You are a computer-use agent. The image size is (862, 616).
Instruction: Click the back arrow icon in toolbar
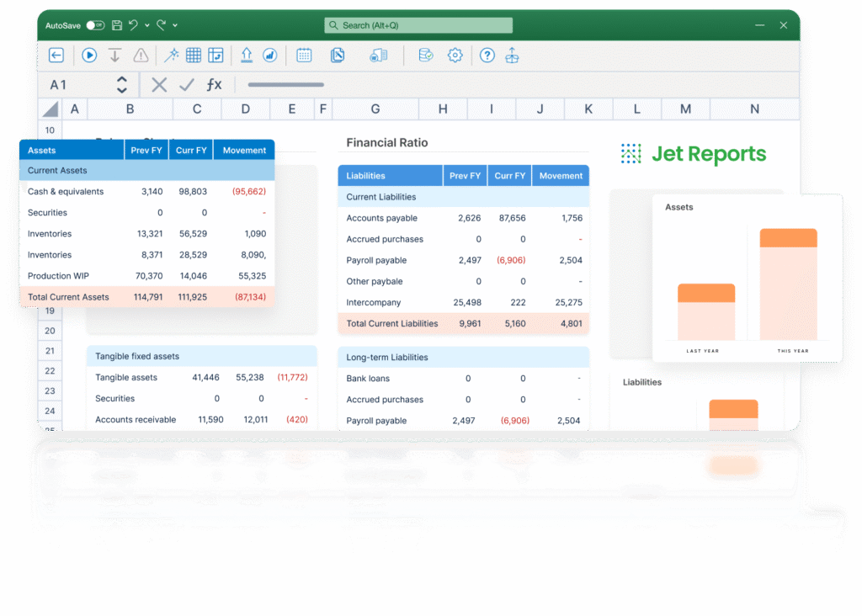[x=56, y=56]
